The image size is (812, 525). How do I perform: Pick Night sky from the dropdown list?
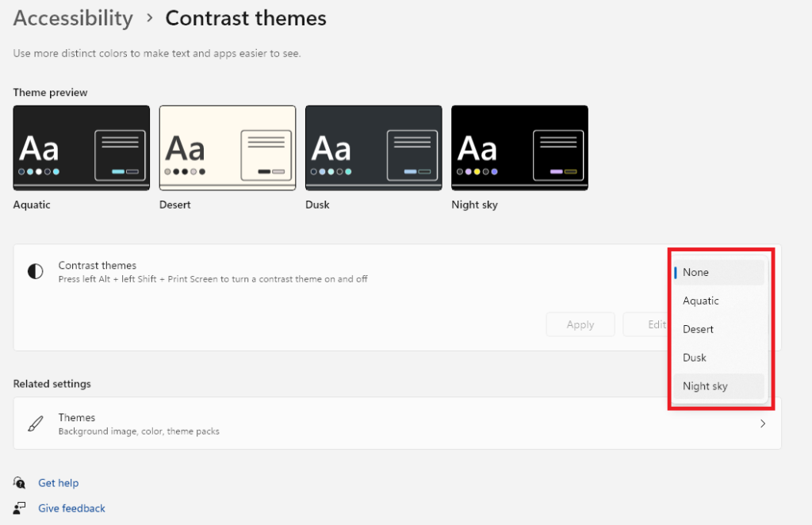click(718, 386)
